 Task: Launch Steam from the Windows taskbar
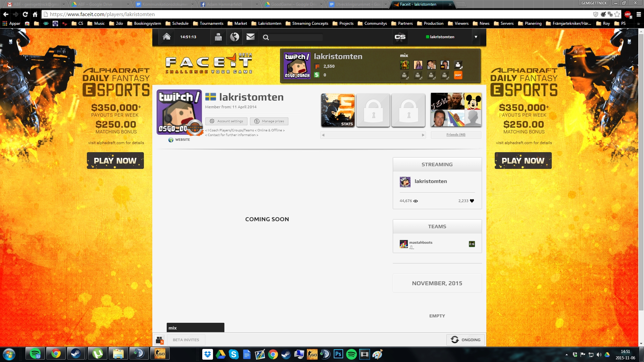point(75,354)
